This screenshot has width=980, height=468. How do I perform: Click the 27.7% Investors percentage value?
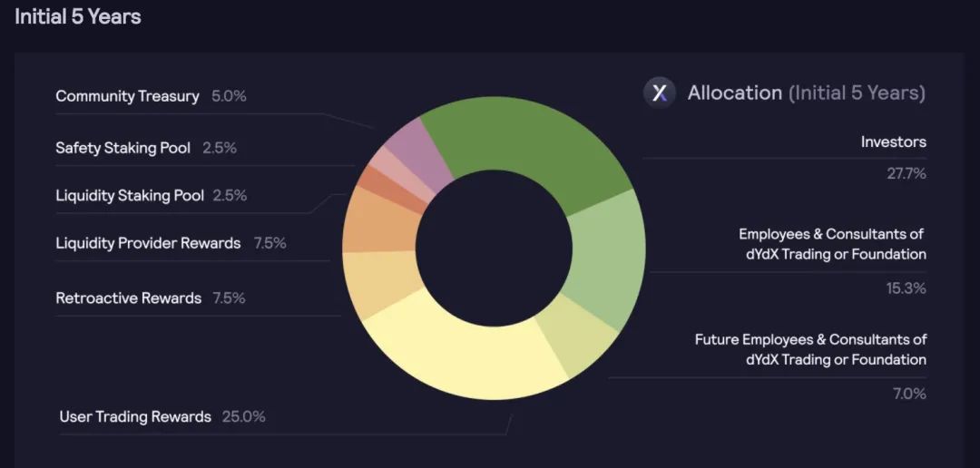click(906, 174)
